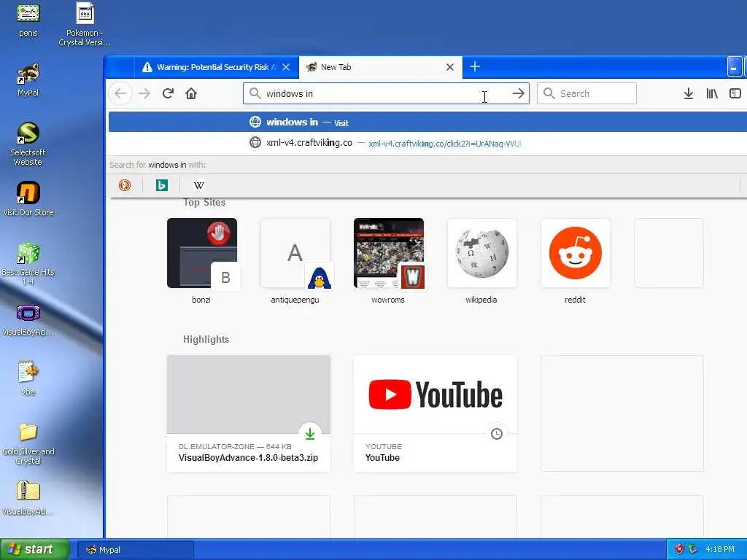Select the New Tab tab
This screenshot has width=747, height=560.
point(380,67)
